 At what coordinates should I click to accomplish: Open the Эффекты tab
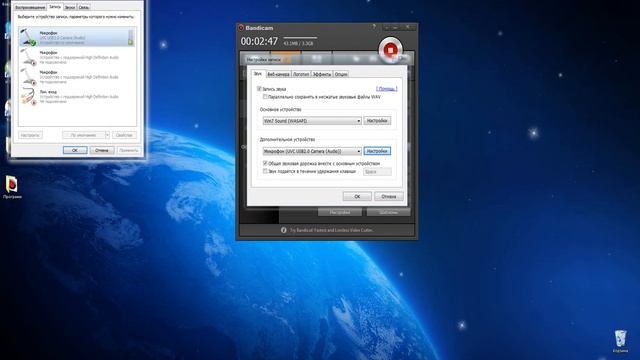322,74
